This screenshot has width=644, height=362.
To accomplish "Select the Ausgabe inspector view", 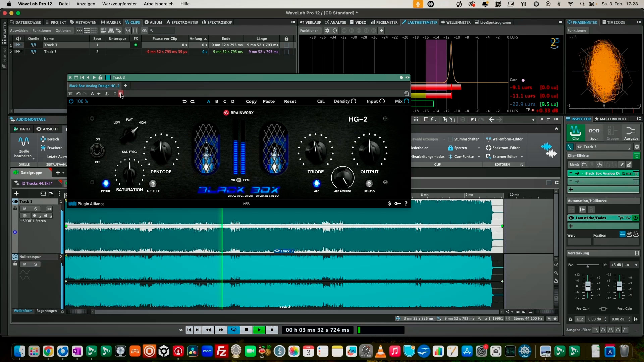I will tap(631, 133).
